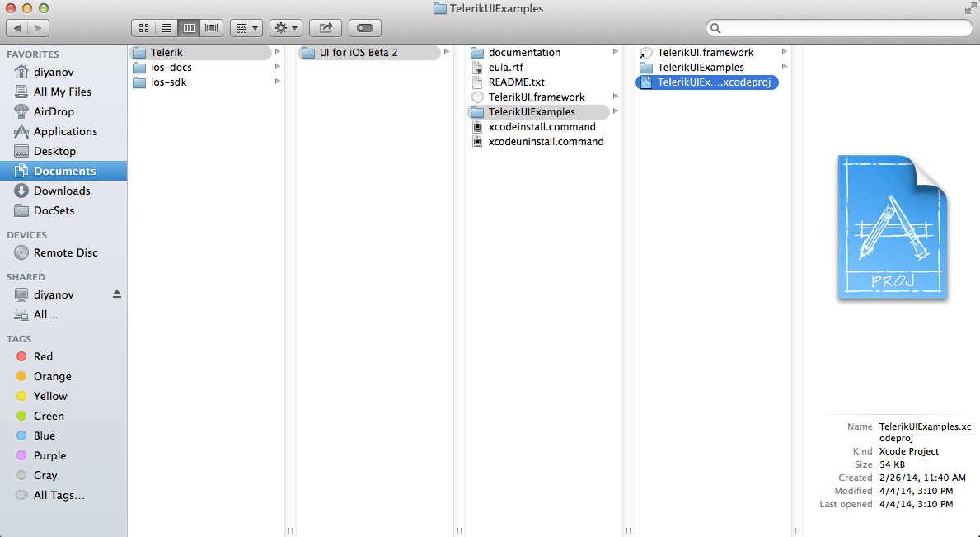
Task: Select UI for iOS Beta 2 folder
Action: pyautogui.click(x=368, y=53)
